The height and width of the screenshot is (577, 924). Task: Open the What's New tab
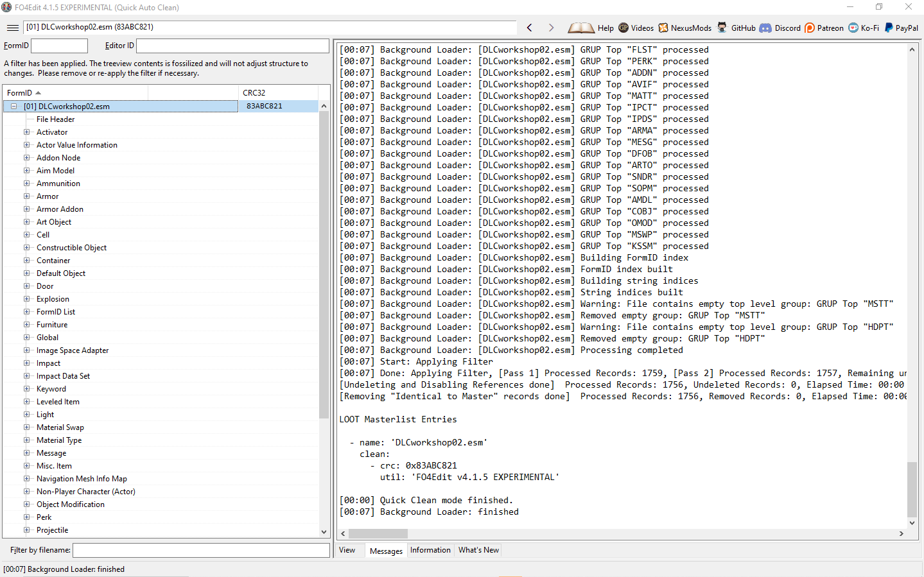pyautogui.click(x=478, y=550)
